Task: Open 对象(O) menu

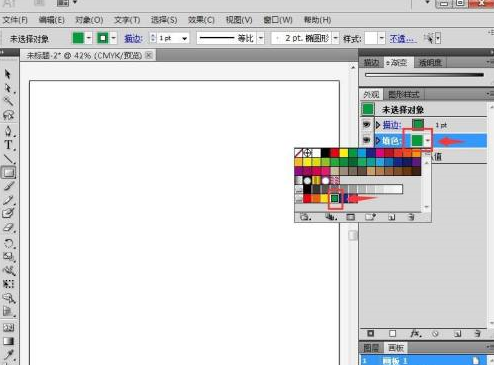Action: pyautogui.click(x=89, y=20)
